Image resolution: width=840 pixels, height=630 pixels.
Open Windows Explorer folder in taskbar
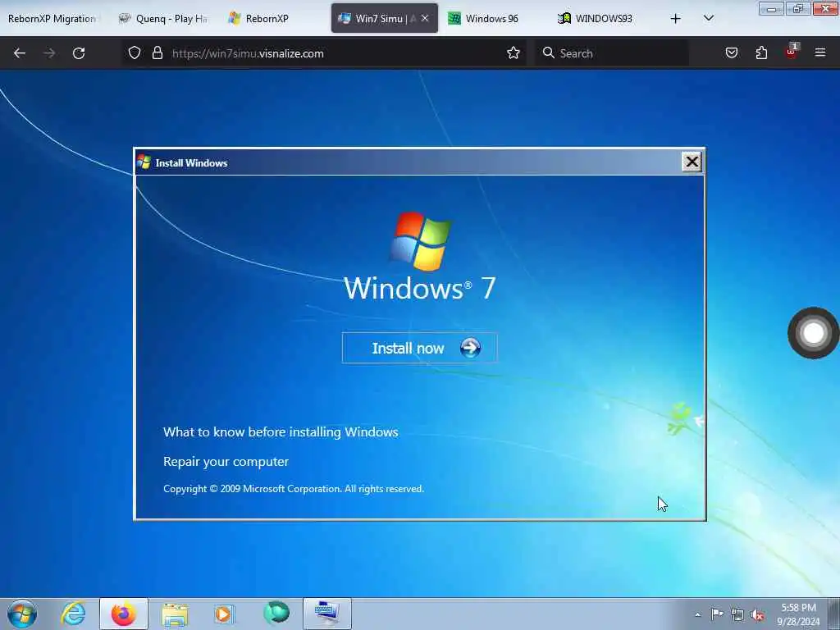tap(175, 614)
